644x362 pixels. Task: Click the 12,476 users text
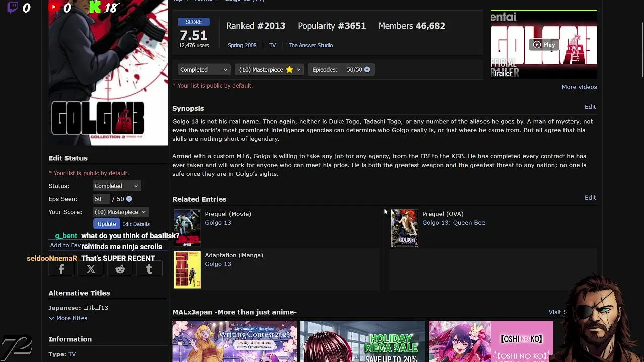[194, 46]
